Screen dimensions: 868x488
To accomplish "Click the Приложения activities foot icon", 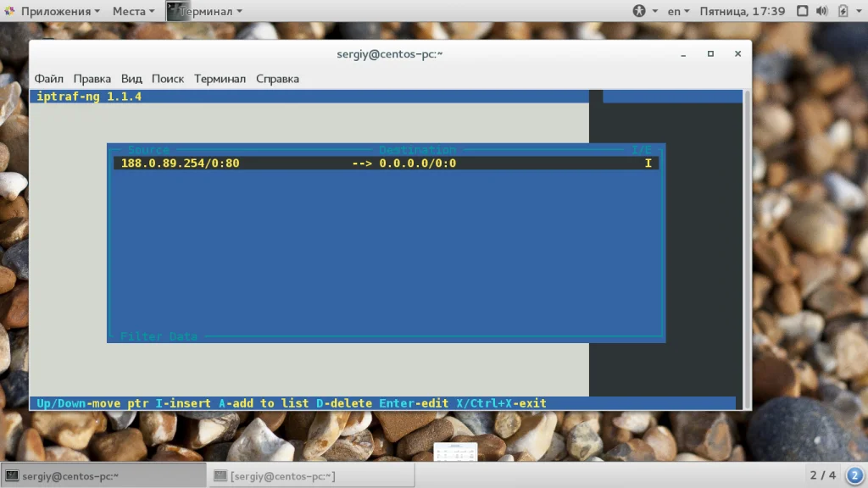I will tap(9, 11).
